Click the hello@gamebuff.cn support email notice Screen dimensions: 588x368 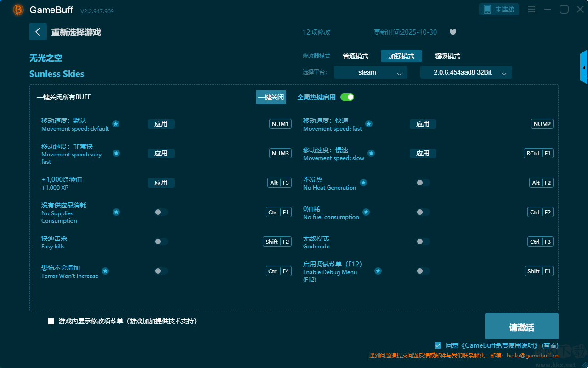[464, 355]
